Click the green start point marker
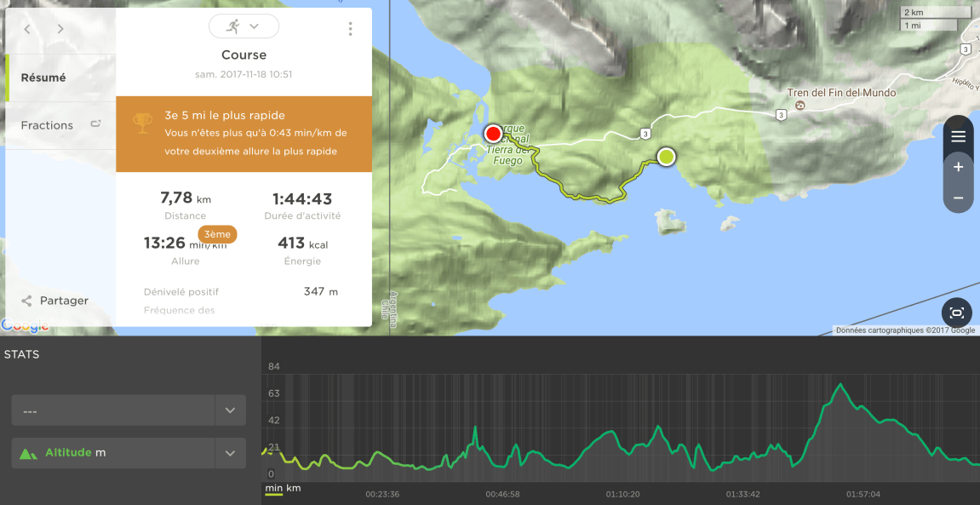The image size is (980, 505). [666, 157]
